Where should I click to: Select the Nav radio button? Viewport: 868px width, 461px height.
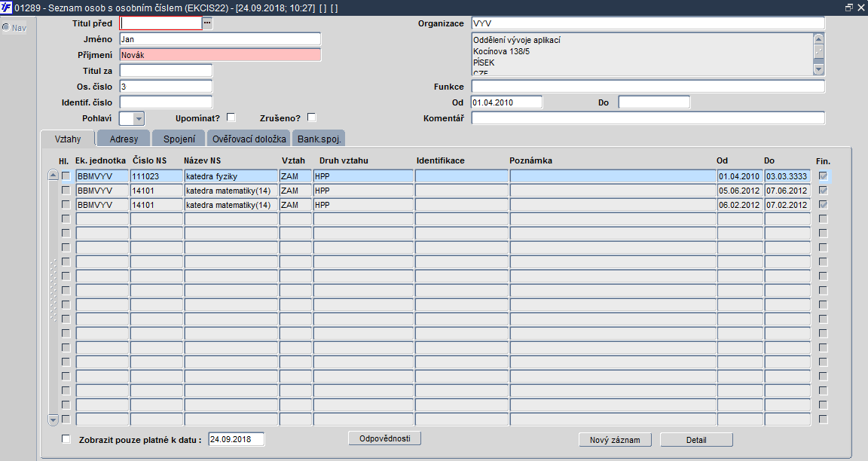(x=6, y=27)
